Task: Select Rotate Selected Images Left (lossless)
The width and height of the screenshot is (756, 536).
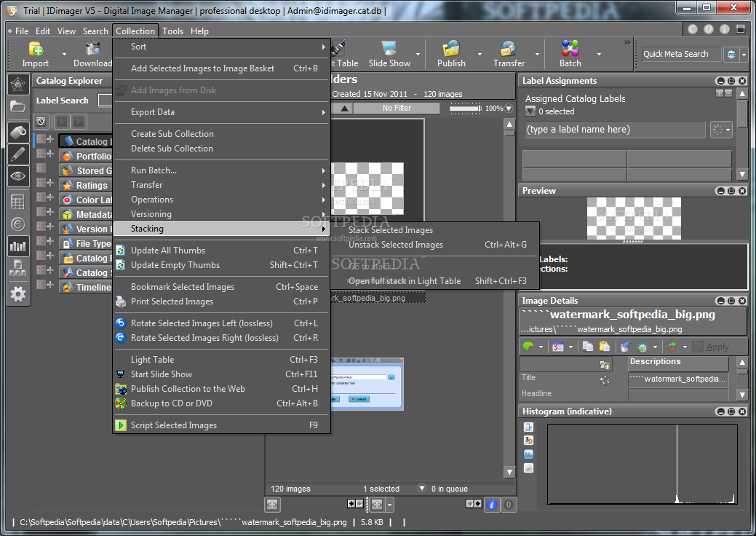Action: coord(222,323)
